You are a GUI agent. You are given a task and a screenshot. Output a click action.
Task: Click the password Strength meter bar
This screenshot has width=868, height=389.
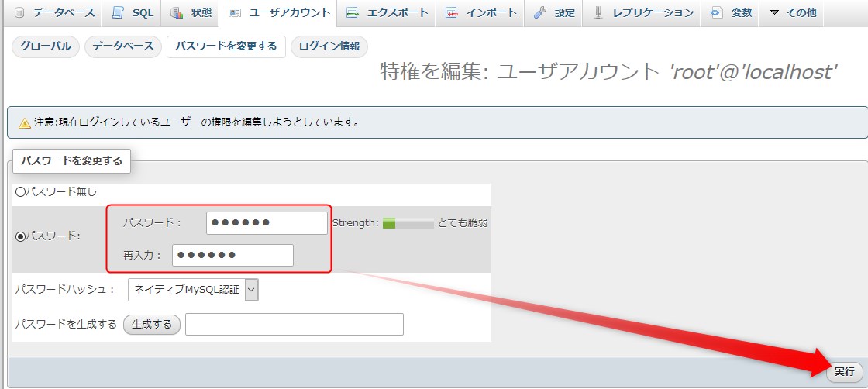[x=408, y=223]
